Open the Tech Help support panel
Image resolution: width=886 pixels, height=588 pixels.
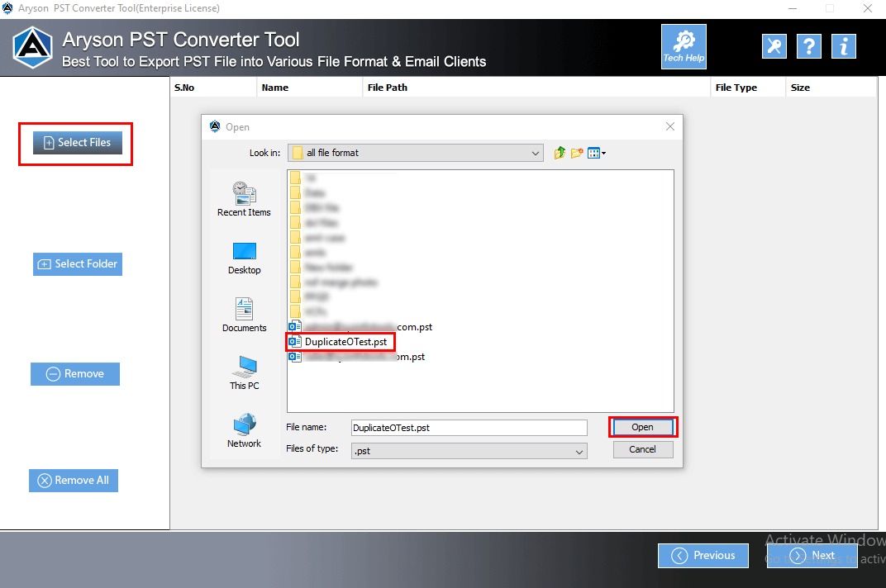684,46
